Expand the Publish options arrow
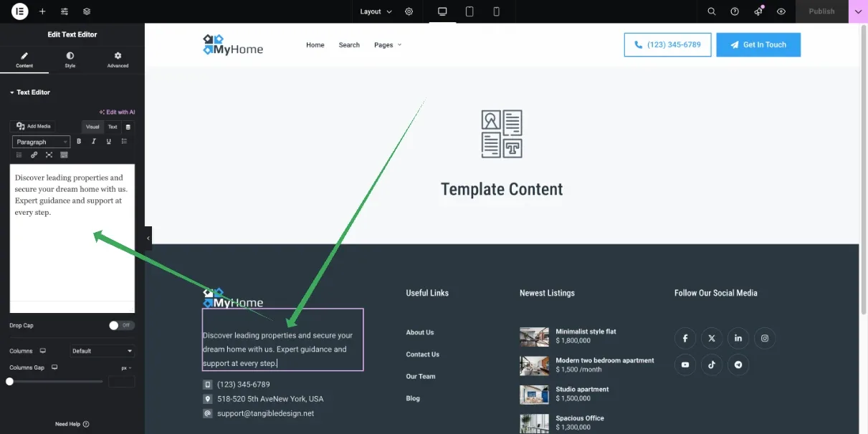The height and width of the screenshot is (434, 868). pos(858,11)
